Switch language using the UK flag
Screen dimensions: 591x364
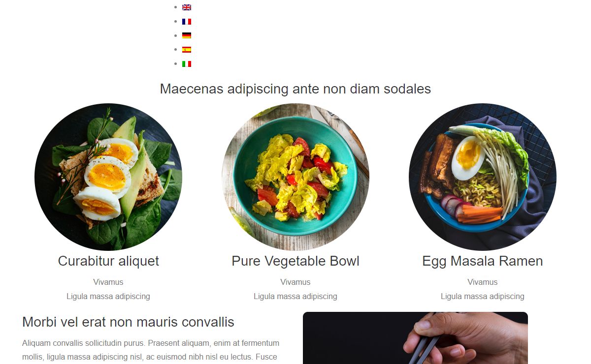187,7
